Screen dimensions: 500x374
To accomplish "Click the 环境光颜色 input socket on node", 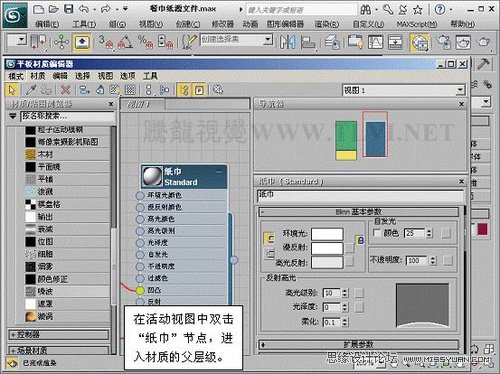I will pos(140,195).
